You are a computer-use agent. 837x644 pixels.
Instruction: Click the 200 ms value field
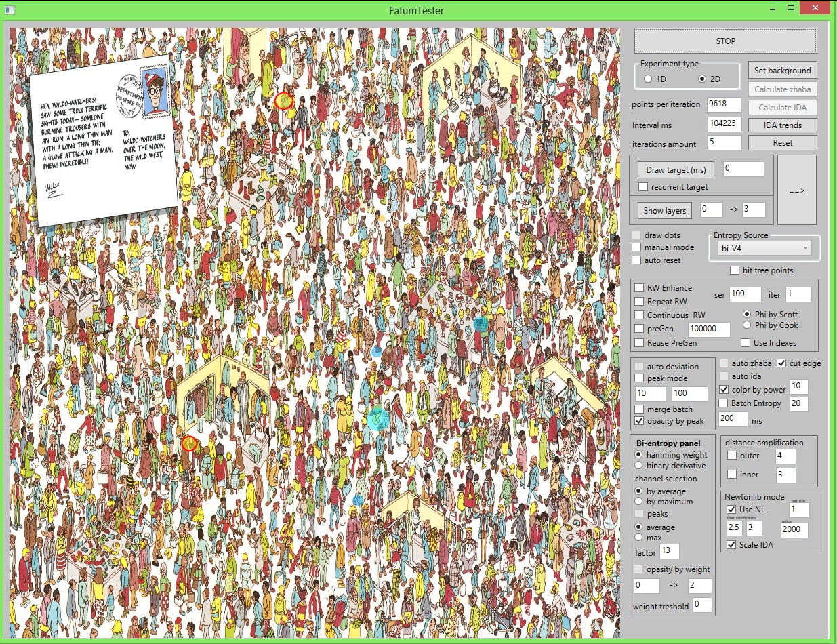[x=733, y=419]
